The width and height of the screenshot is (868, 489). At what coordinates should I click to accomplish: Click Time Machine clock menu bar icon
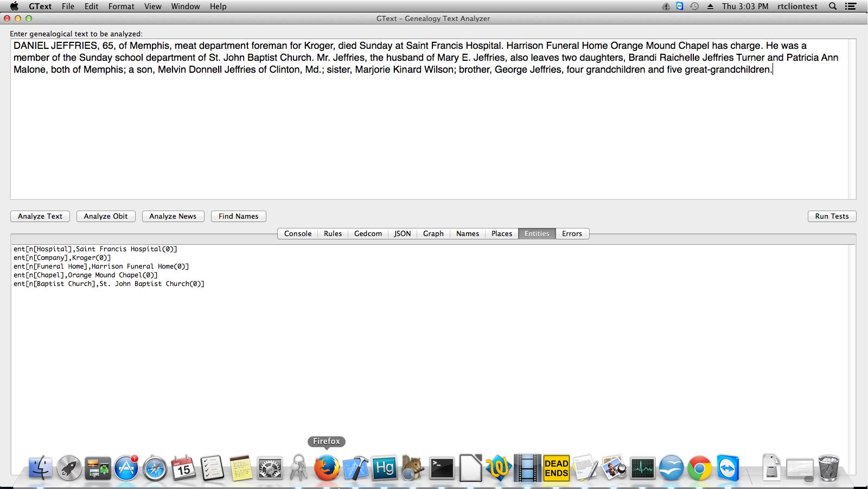coord(694,7)
